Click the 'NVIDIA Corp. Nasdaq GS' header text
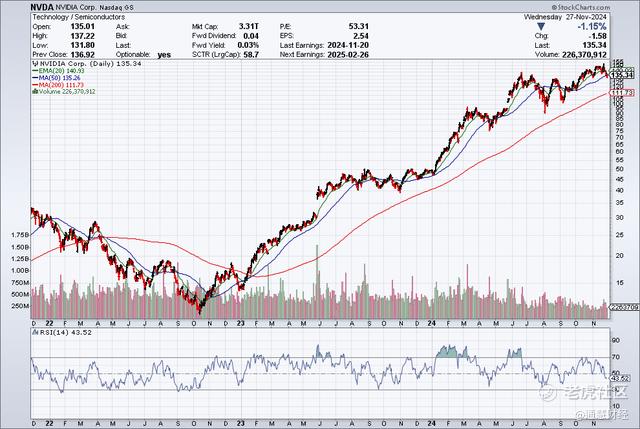640x429 pixels. coord(95,8)
